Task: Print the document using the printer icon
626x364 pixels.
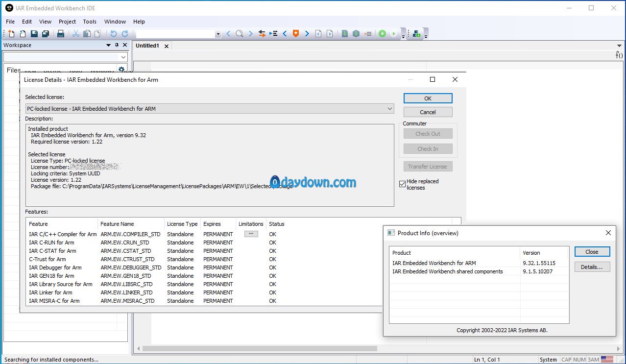Action: pyautogui.click(x=61, y=34)
